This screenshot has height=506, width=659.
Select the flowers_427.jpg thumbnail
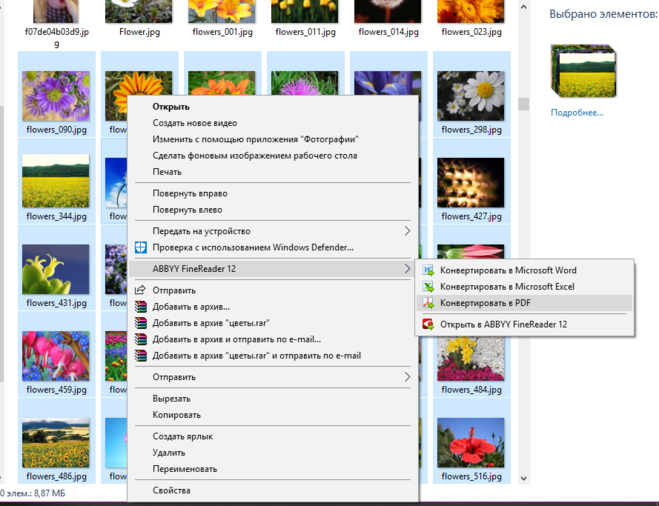tap(470, 183)
